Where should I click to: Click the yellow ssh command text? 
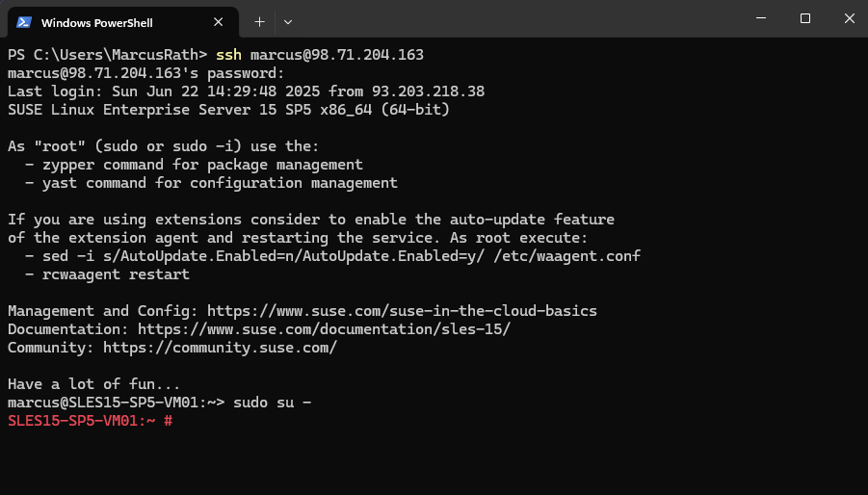pyautogui.click(x=228, y=55)
